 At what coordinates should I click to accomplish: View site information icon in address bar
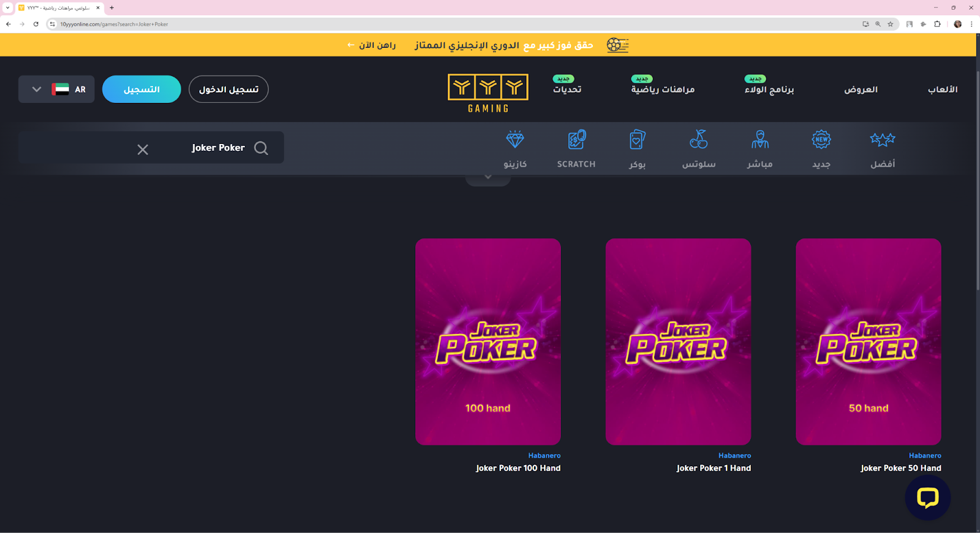pyautogui.click(x=53, y=24)
